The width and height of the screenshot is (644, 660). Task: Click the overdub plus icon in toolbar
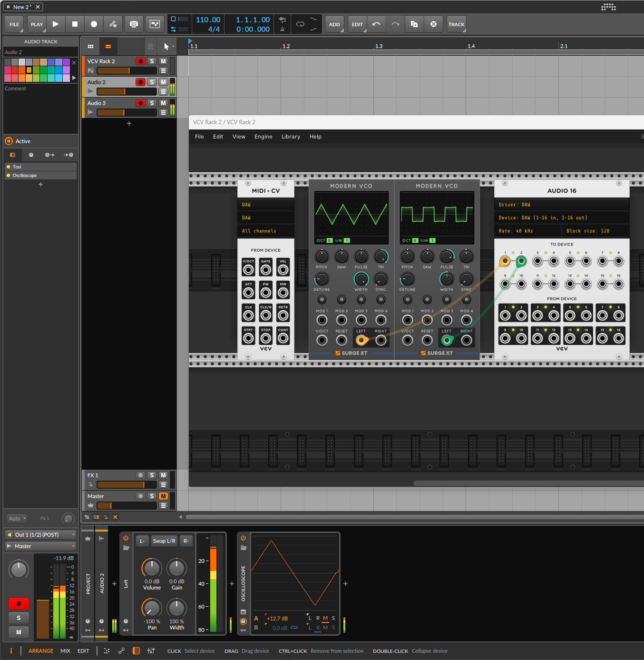[x=134, y=24]
